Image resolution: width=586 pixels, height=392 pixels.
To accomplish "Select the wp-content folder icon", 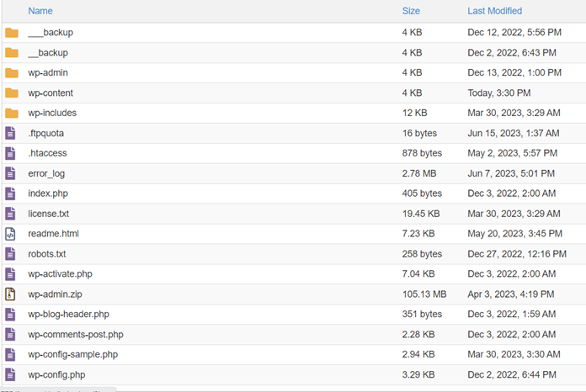I will point(12,93).
